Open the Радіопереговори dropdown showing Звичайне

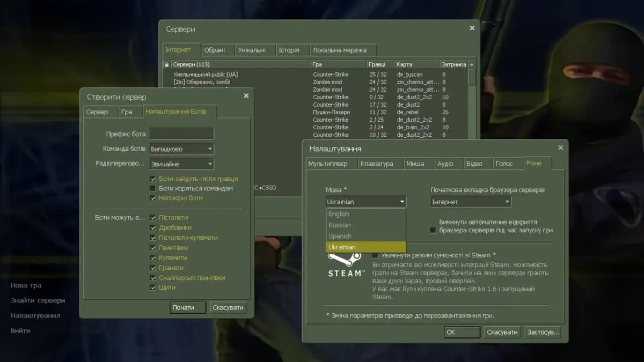(x=181, y=164)
